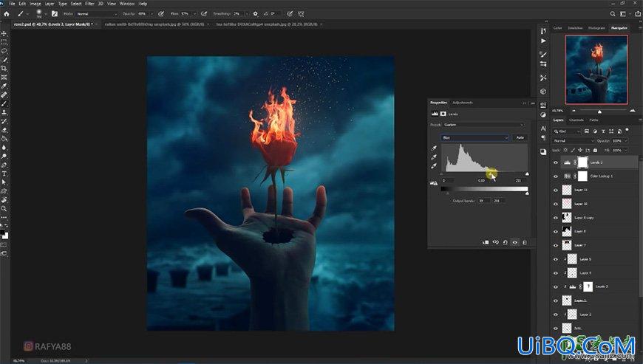The height and width of the screenshot is (364, 643).
Task: Click the layer mask icon in Properties
Action: [443, 114]
